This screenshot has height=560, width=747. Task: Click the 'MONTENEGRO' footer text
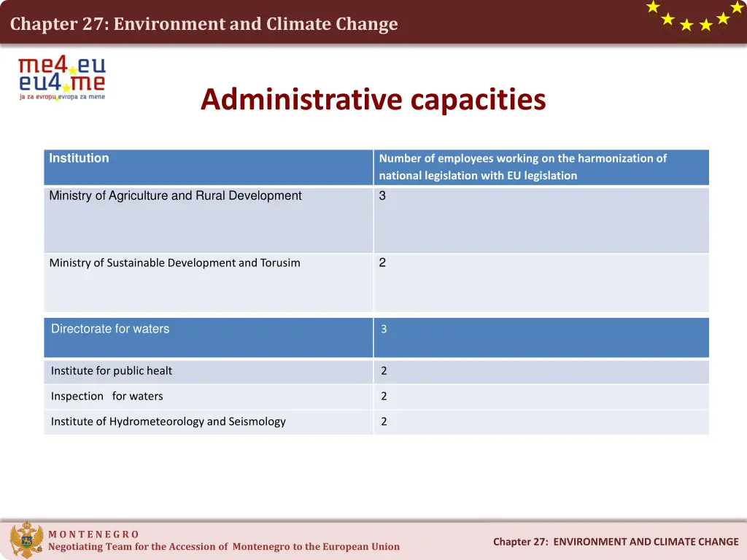93,534
